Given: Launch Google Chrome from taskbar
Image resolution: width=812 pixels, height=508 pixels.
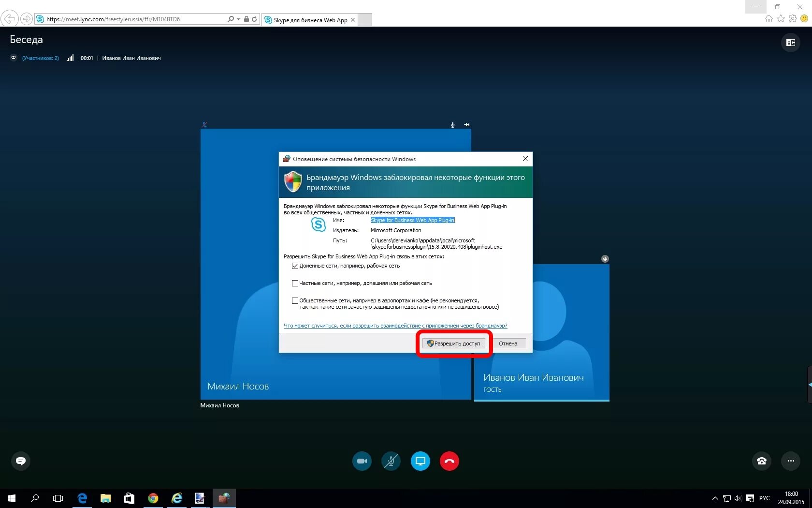Looking at the screenshot, I should coord(153,498).
